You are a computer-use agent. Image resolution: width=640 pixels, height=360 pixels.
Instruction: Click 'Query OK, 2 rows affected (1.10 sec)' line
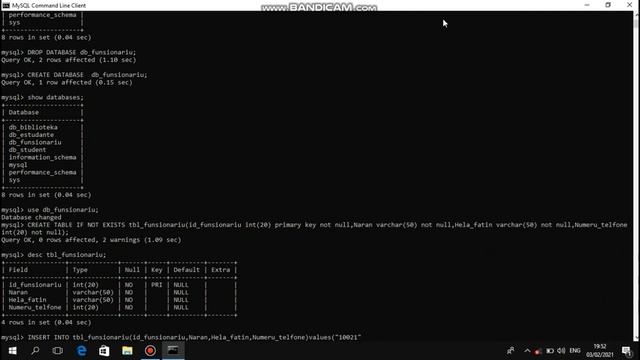[x=69, y=60]
